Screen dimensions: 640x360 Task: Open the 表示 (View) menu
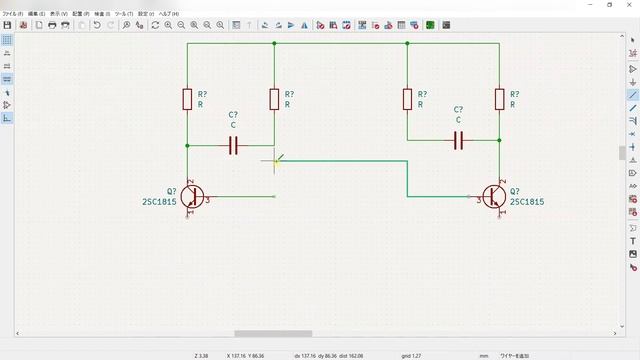coord(59,14)
